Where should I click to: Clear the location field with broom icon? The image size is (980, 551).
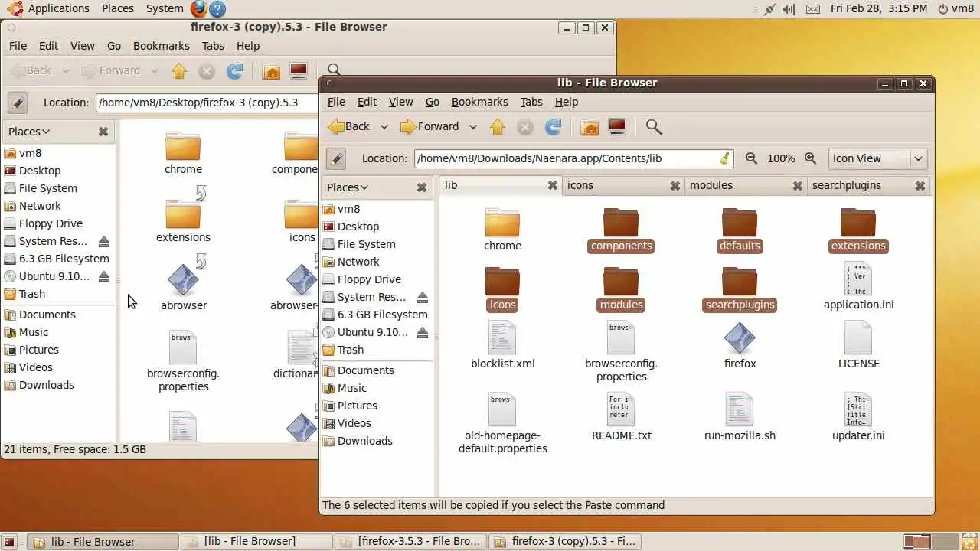click(x=724, y=158)
